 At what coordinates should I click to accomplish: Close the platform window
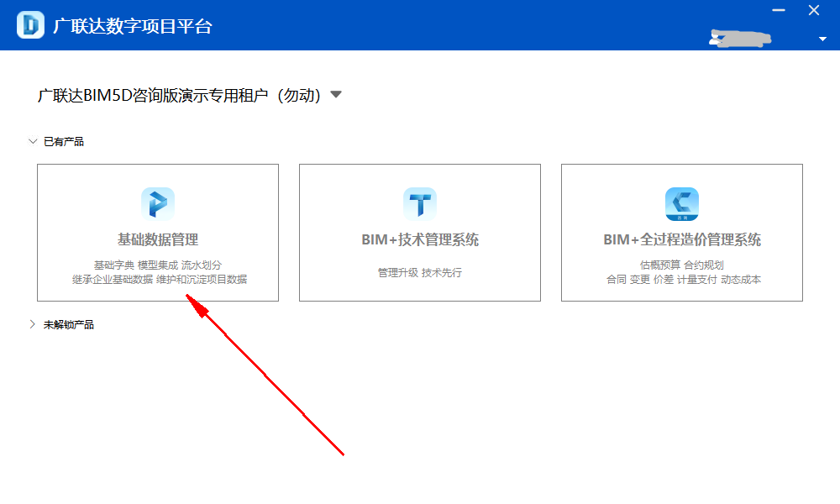tap(814, 10)
